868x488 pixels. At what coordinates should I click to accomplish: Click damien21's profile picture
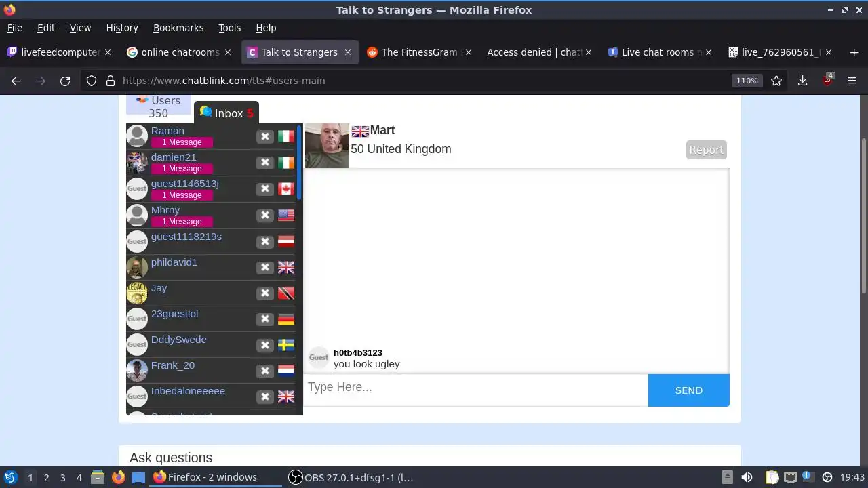[137, 162]
